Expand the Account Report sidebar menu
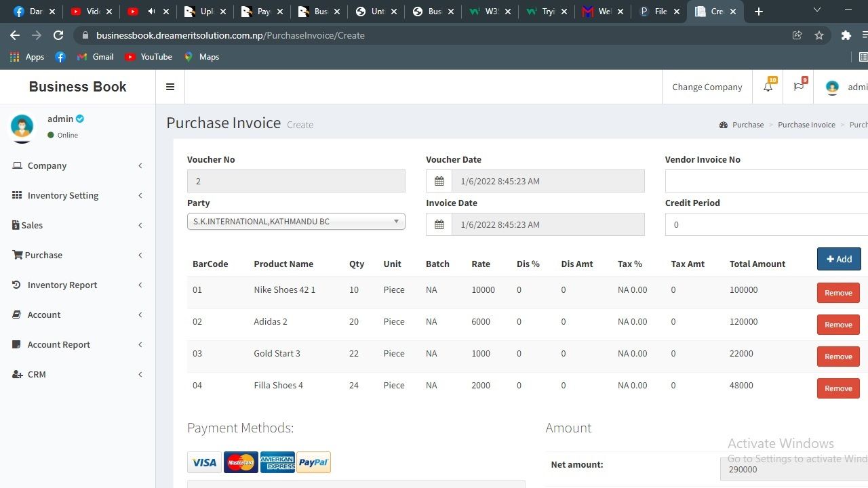 point(59,344)
